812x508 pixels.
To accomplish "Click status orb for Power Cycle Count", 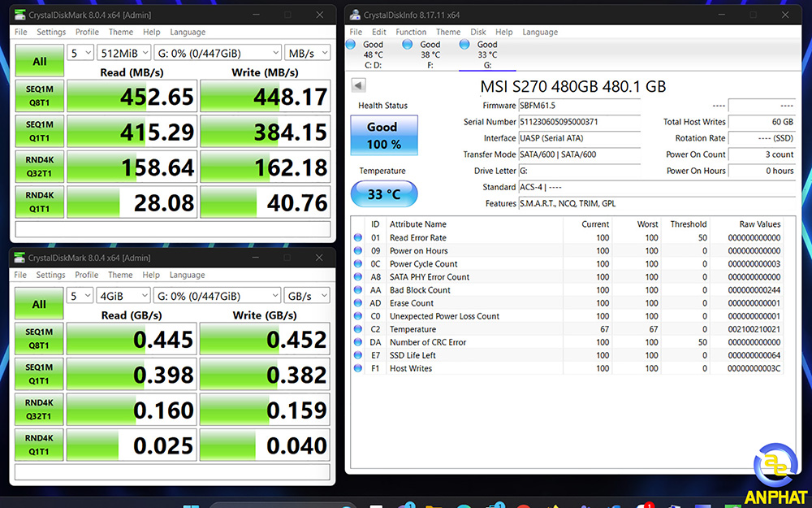I will 358,263.
